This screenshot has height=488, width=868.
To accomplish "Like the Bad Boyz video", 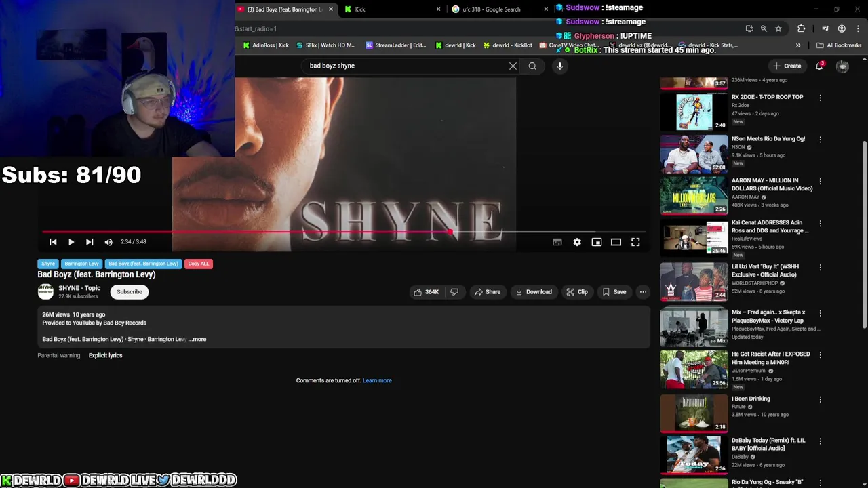I will [426, 292].
